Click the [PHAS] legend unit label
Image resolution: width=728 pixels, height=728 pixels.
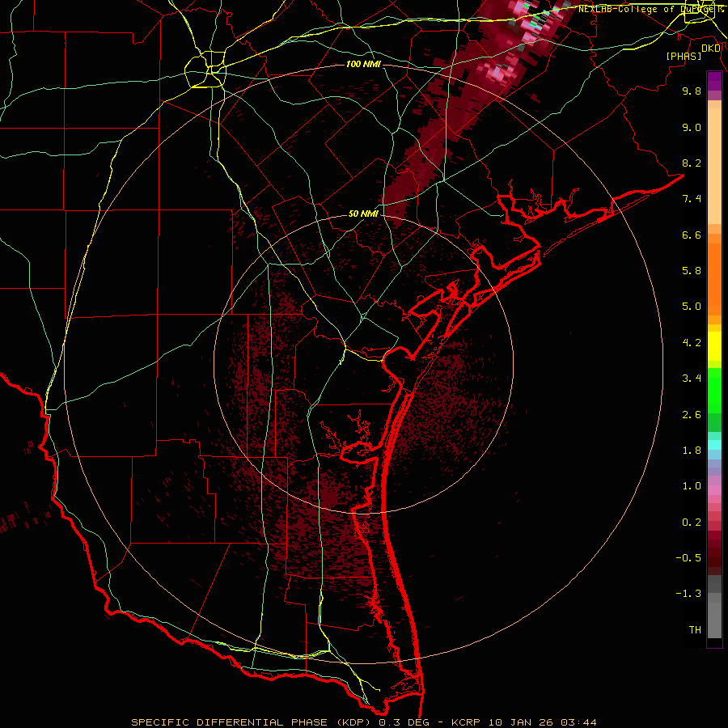point(684,56)
